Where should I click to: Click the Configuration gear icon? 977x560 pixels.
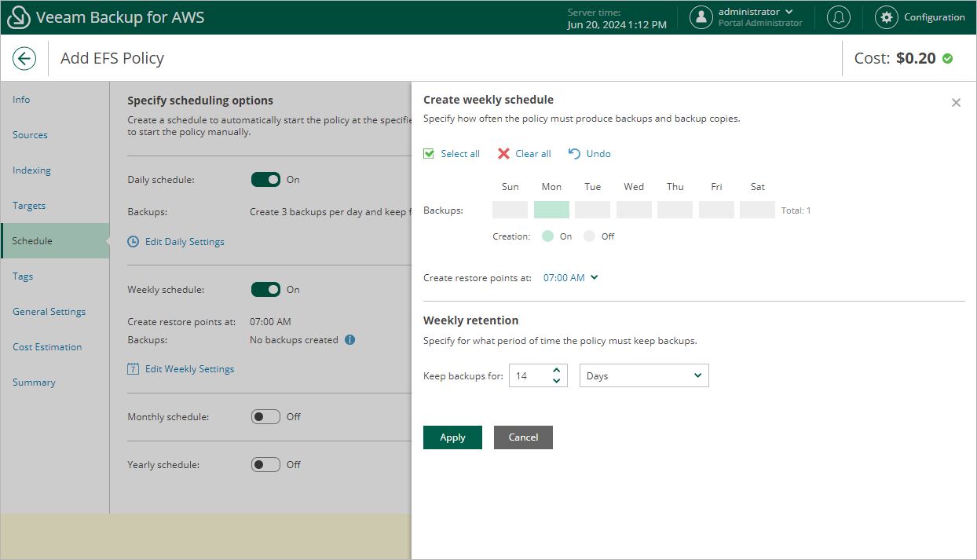[887, 17]
